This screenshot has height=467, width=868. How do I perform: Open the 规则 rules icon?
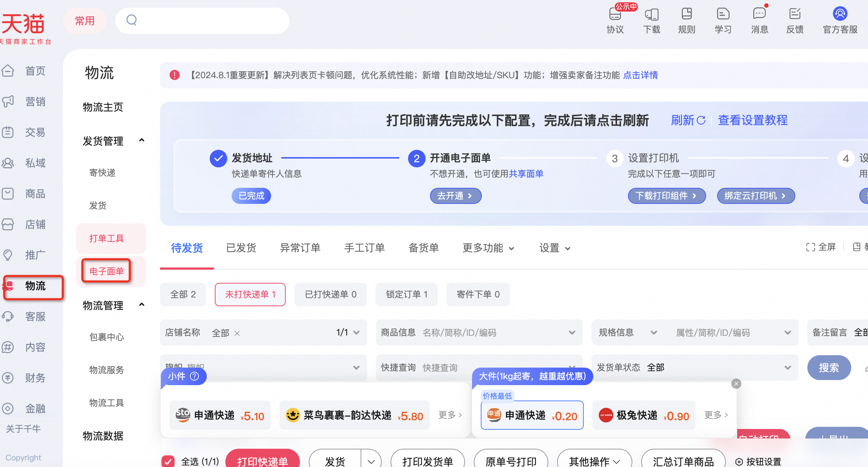pos(687,14)
